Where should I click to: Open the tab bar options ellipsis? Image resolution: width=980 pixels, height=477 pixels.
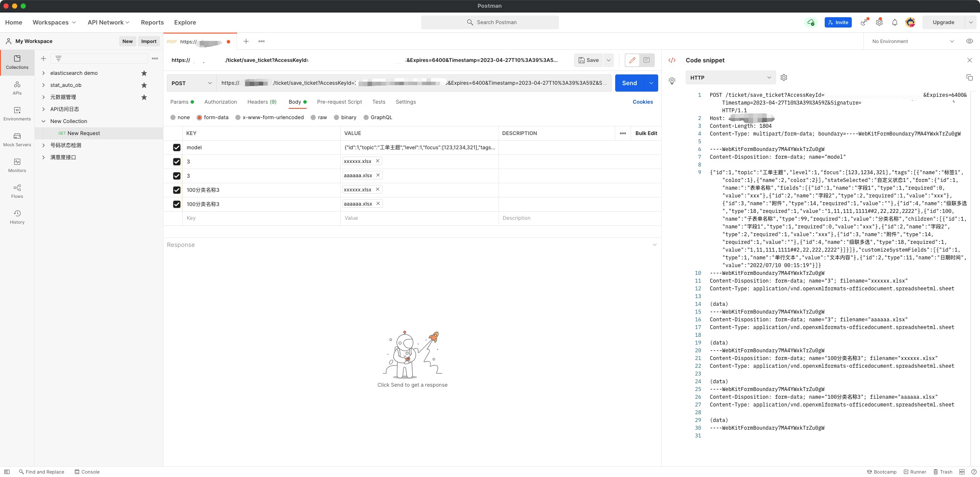click(262, 41)
